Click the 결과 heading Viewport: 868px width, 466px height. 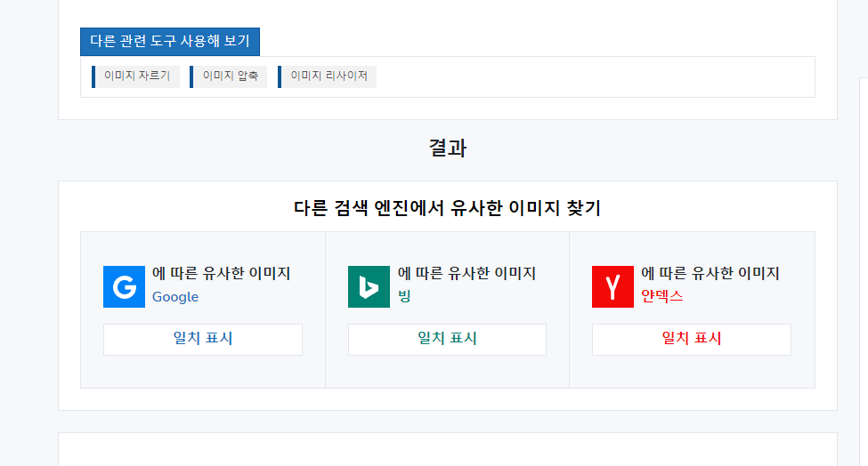coord(448,149)
